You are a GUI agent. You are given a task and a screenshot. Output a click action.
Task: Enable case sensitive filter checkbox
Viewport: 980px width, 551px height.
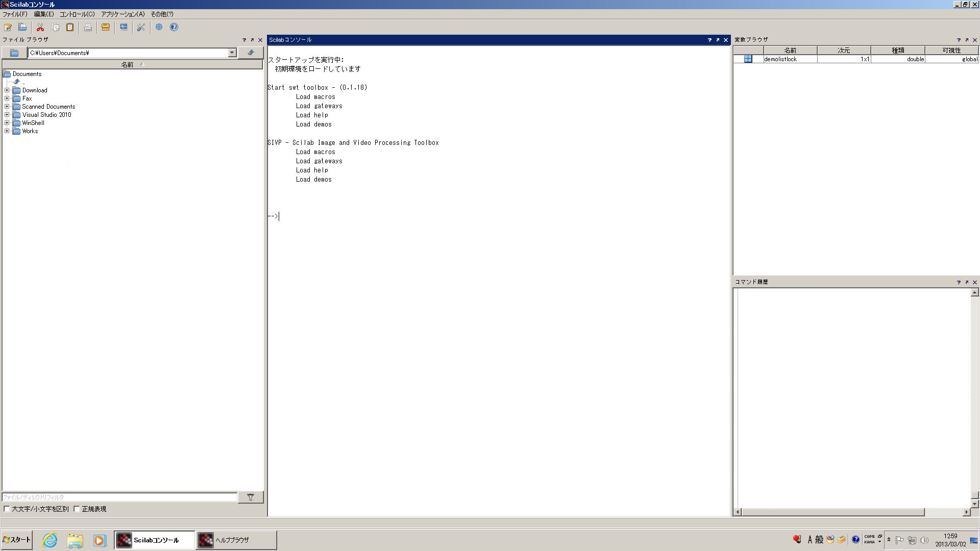7,509
